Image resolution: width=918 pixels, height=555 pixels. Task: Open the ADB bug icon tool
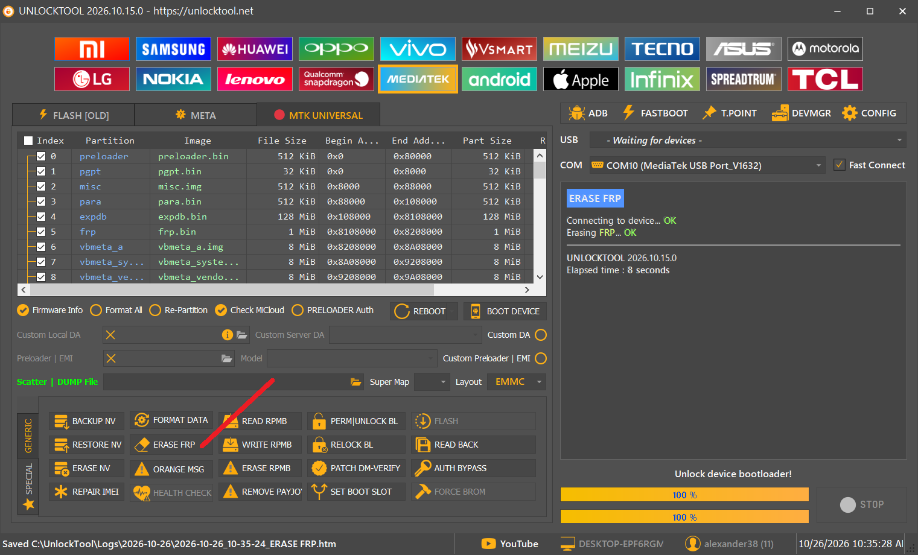click(x=588, y=113)
